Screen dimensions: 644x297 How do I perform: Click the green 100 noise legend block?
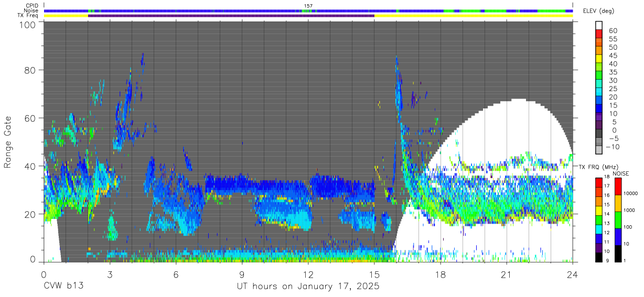point(617,220)
